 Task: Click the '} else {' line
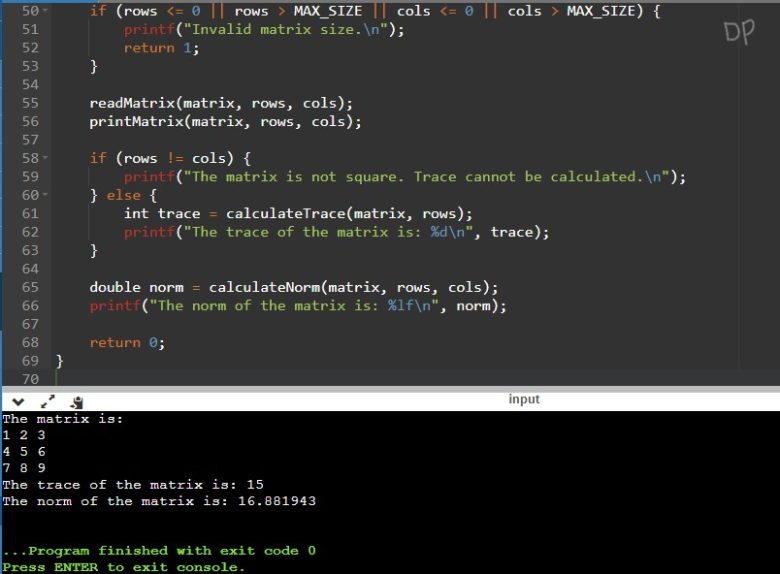click(x=123, y=195)
